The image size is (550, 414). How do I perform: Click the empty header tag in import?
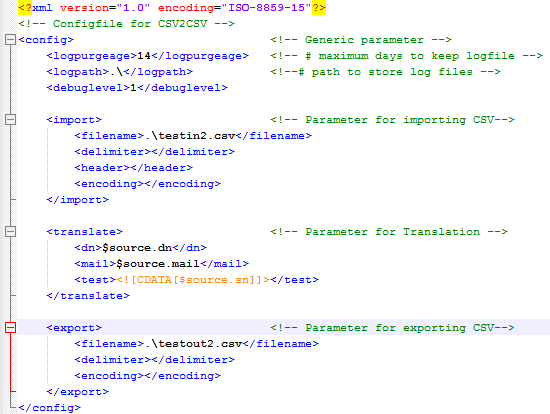click(x=133, y=168)
